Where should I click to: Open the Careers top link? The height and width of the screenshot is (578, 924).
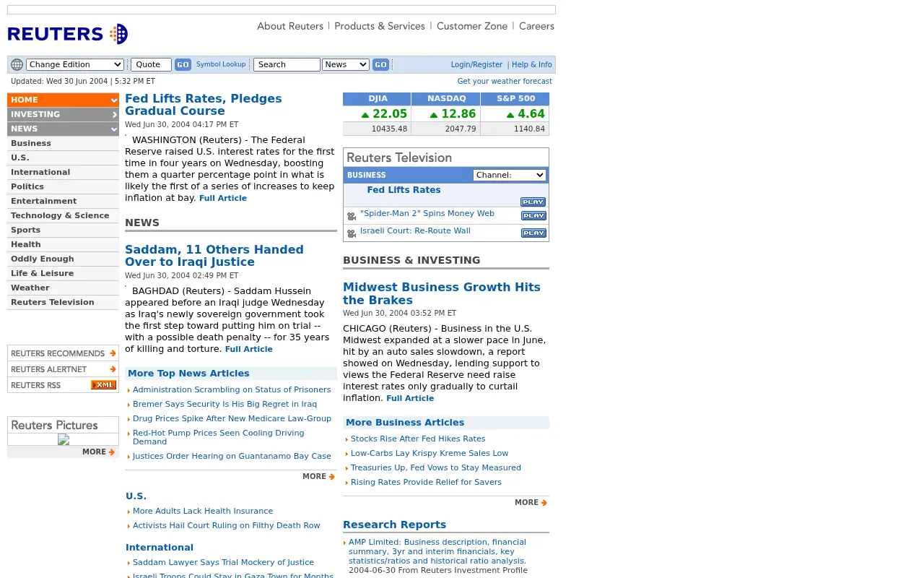[536, 26]
